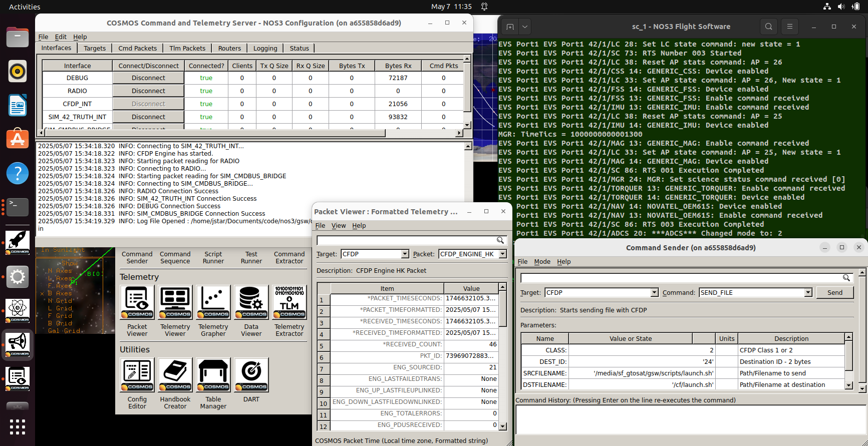The image size is (868, 446).
Task: Open the File menu in COSMOS Server
Action: click(44, 37)
